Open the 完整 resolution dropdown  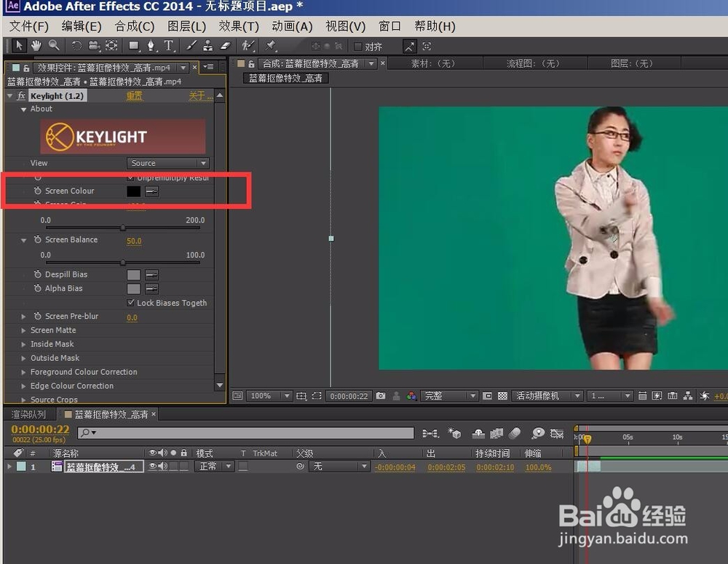449,396
